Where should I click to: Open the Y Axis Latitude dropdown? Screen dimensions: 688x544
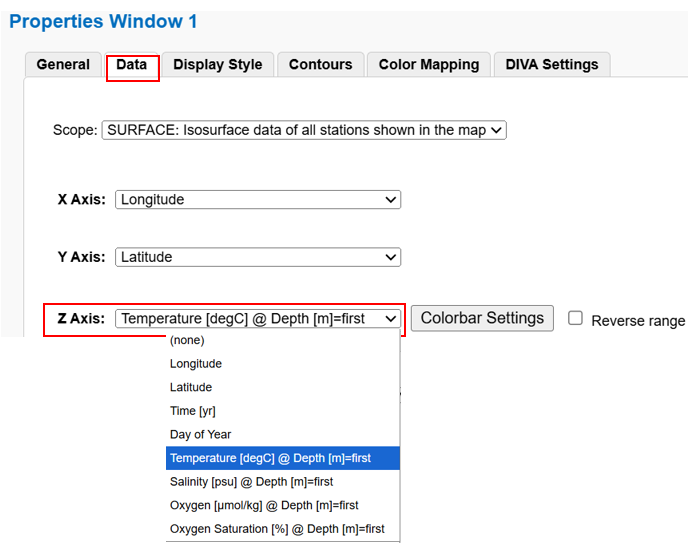point(257,257)
